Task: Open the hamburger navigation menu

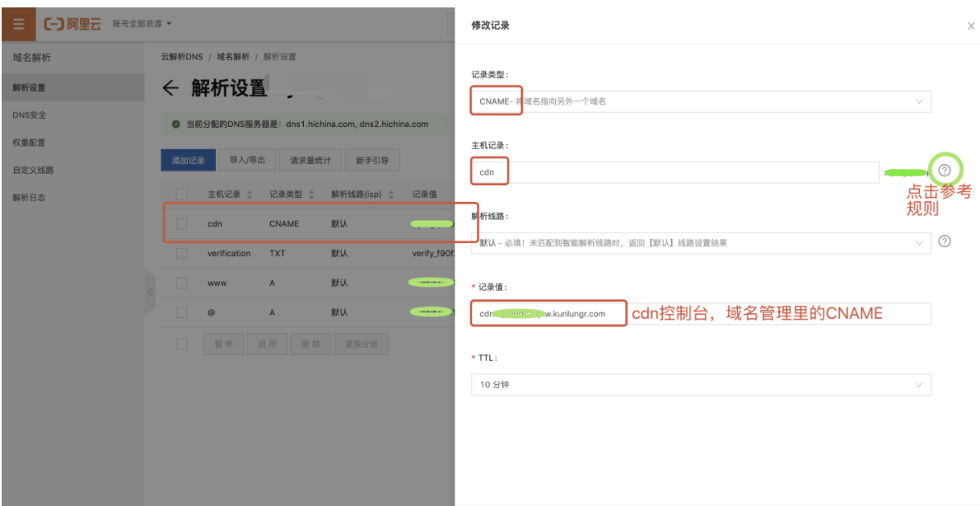Action: click(x=18, y=25)
